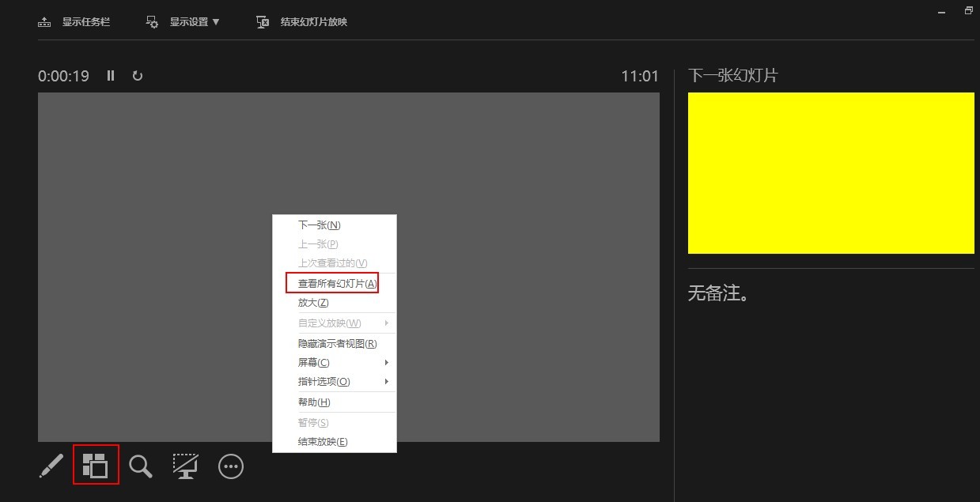
Task: Click 结束幻灯片放映 to end slideshow
Action: [x=302, y=22]
